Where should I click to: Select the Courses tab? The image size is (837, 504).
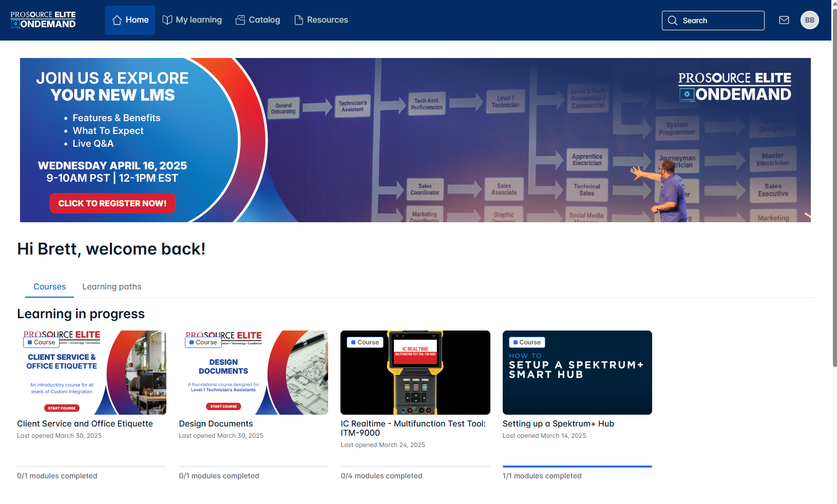click(49, 286)
